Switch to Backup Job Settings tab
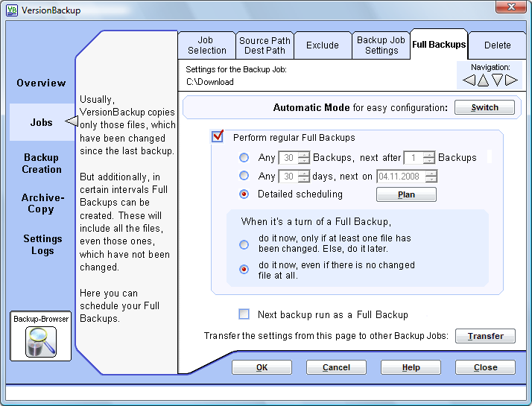This screenshot has height=406, width=532. coord(381,45)
